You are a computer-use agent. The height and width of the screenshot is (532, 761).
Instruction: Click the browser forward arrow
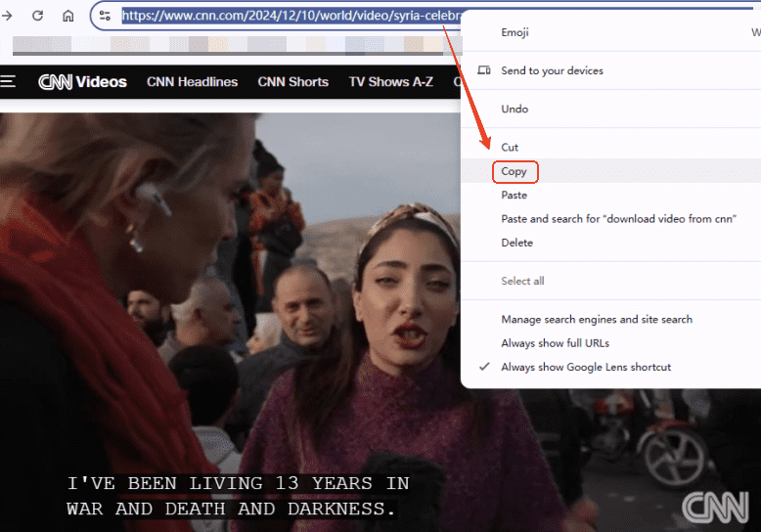[8, 16]
